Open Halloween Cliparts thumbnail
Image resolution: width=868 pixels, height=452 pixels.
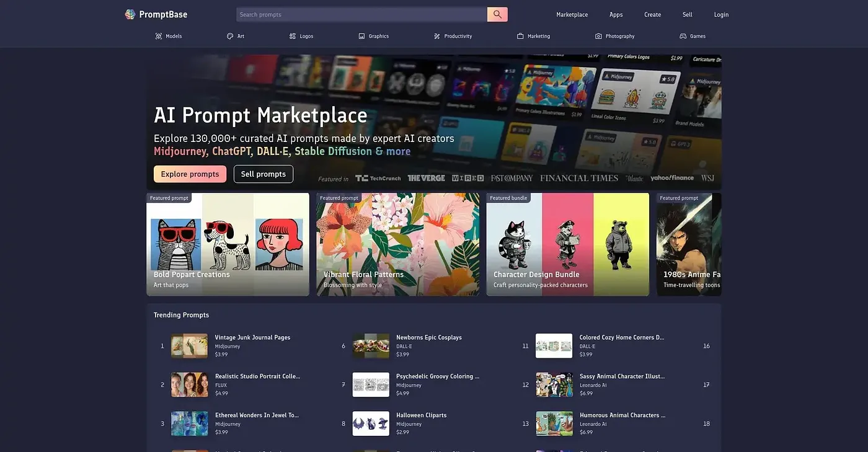click(x=371, y=423)
